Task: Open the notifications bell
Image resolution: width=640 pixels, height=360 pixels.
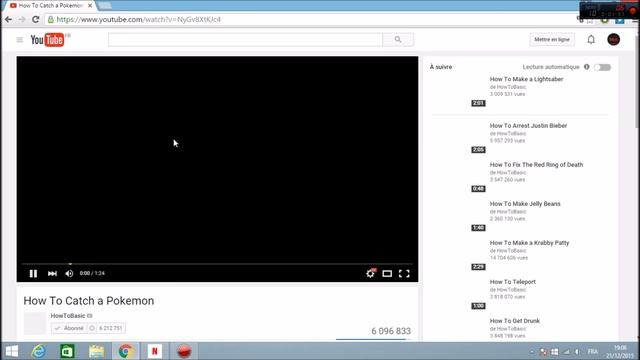Action: pyautogui.click(x=591, y=40)
